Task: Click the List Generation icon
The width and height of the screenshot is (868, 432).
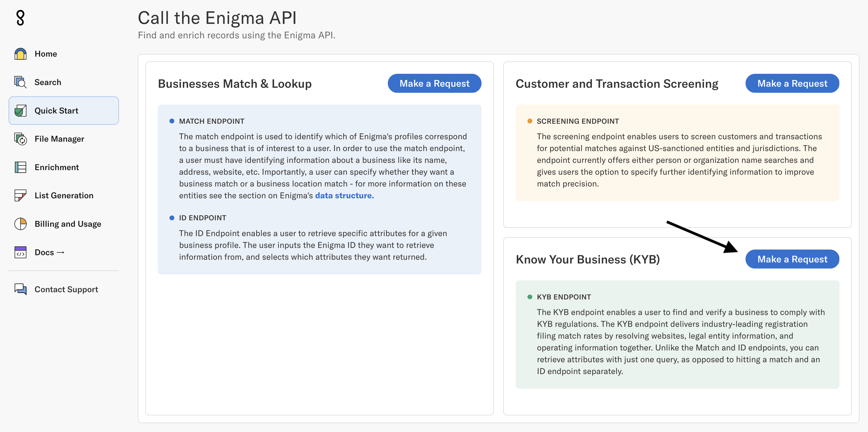Action: click(x=20, y=196)
